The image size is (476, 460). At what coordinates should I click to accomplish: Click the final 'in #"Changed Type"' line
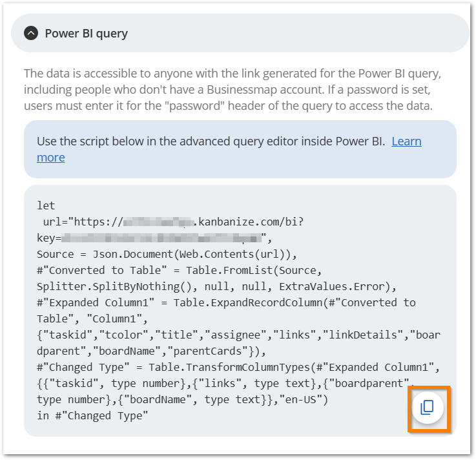[x=92, y=415]
